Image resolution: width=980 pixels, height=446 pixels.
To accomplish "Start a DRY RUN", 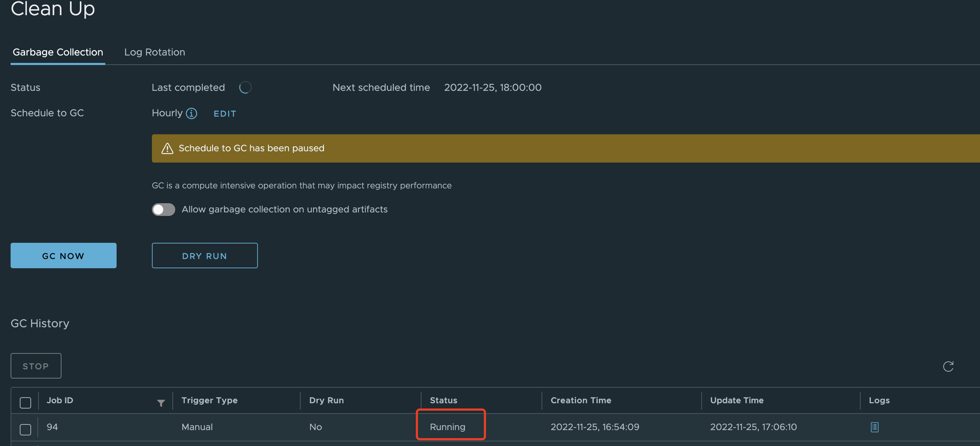I will point(205,256).
